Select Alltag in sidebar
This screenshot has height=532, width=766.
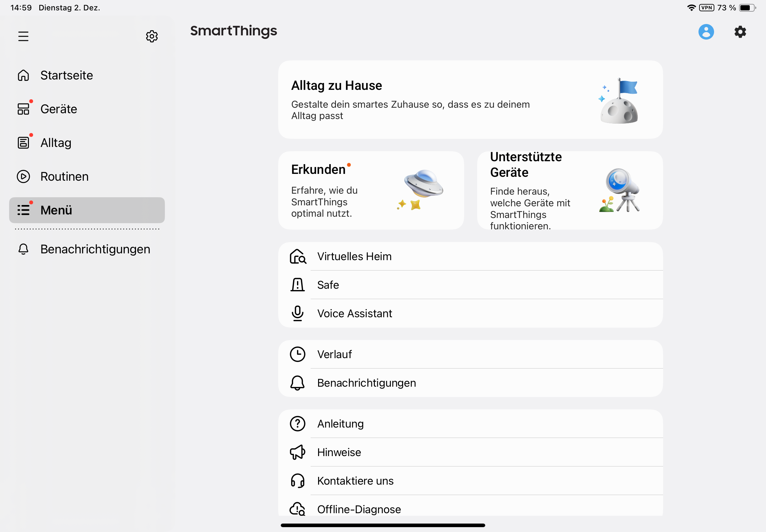tap(56, 143)
